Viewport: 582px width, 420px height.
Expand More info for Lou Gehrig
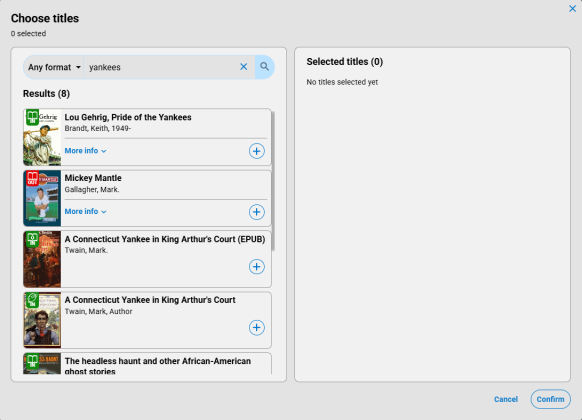point(85,151)
